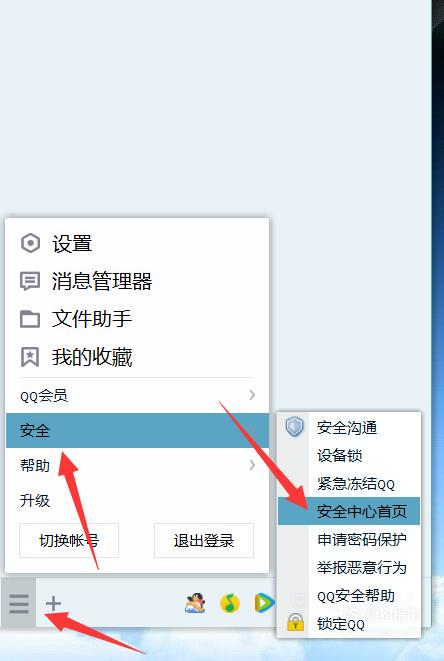
Task: Click the 文件助手 folder icon
Action: point(30,319)
